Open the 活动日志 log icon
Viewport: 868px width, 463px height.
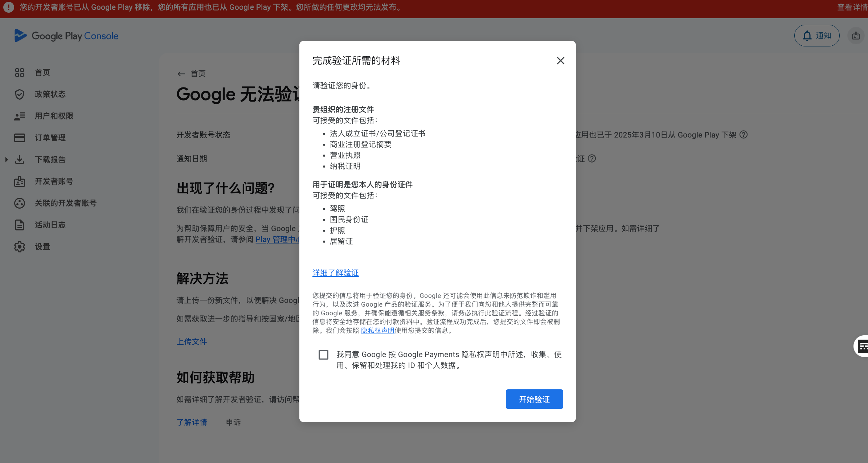[20, 225]
